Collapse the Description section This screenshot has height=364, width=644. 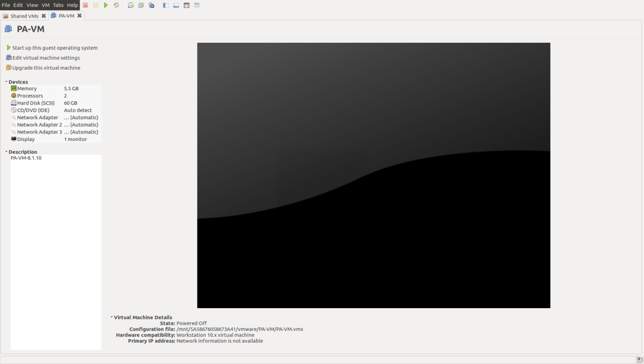tap(6, 152)
